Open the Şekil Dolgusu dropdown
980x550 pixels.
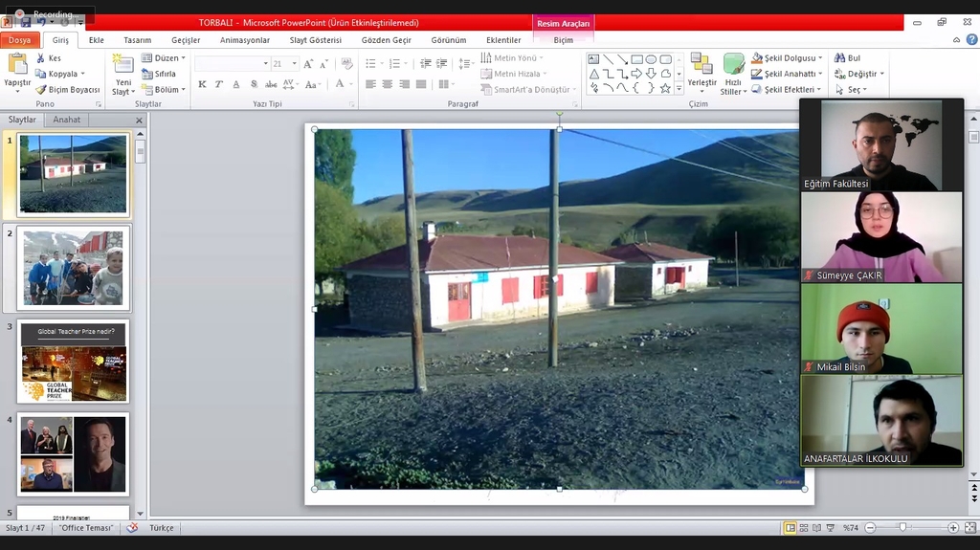point(820,58)
